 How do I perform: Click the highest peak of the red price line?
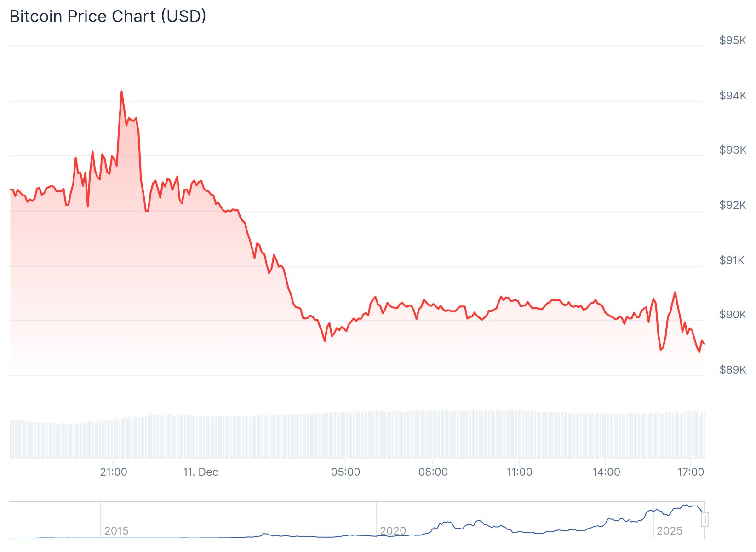121,92
